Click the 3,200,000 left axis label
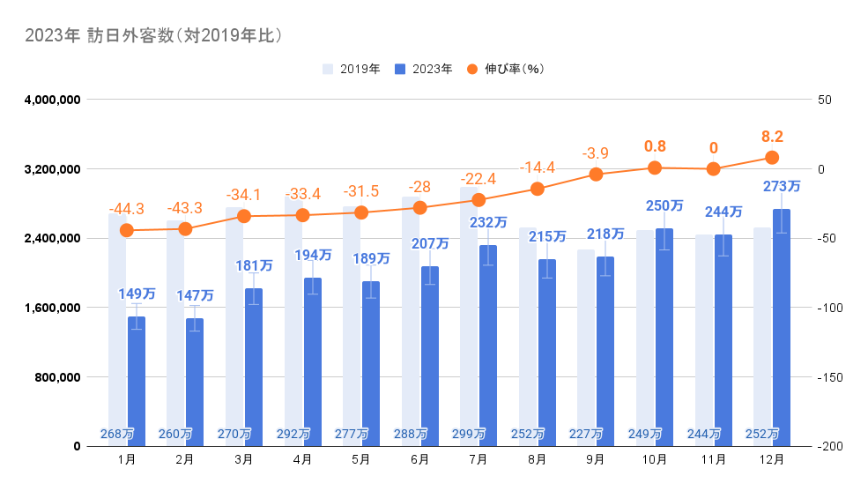Image resolution: width=868 pixels, height=491 pixels. (x=53, y=169)
